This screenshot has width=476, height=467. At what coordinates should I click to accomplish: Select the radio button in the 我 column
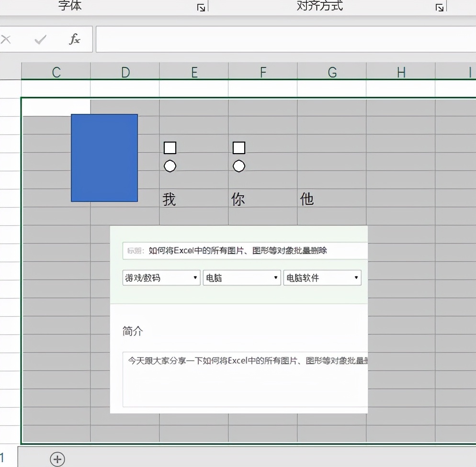tap(170, 166)
